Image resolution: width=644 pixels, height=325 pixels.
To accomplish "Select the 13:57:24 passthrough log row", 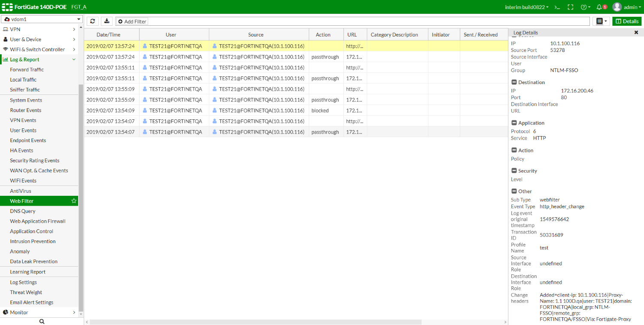I will click(x=296, y=57).
